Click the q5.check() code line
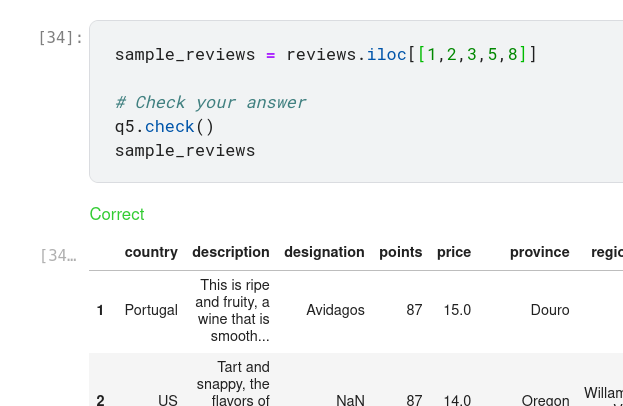The height and width of the screenshot is (406, 623). (164, 126)
